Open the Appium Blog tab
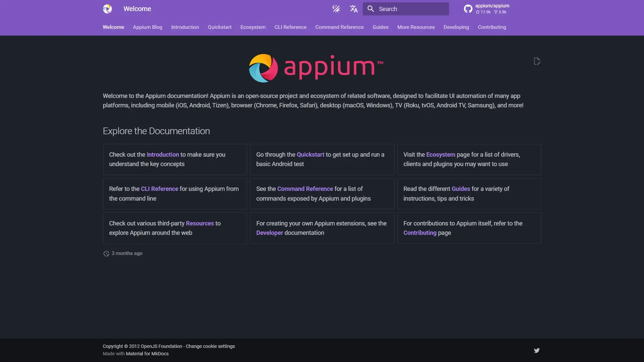The width and height of the screenshot is (644, 362). pyautogui.click(x=148, y=27)
